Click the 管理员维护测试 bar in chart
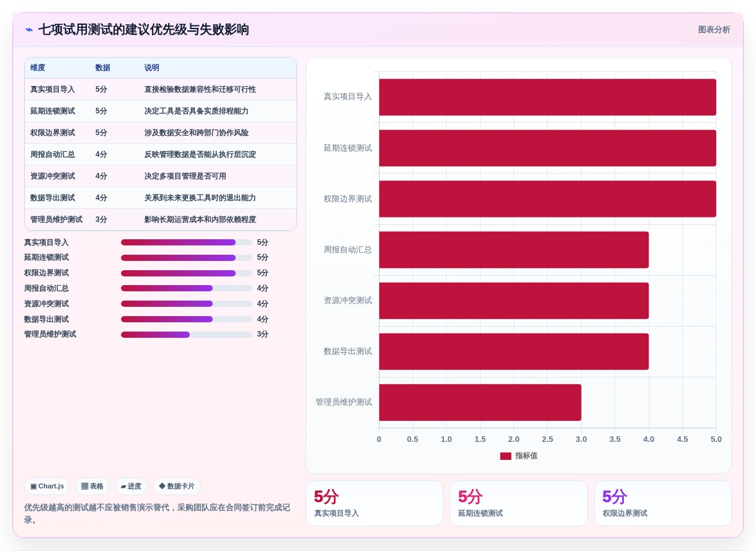756x551 pixels. 480,402
